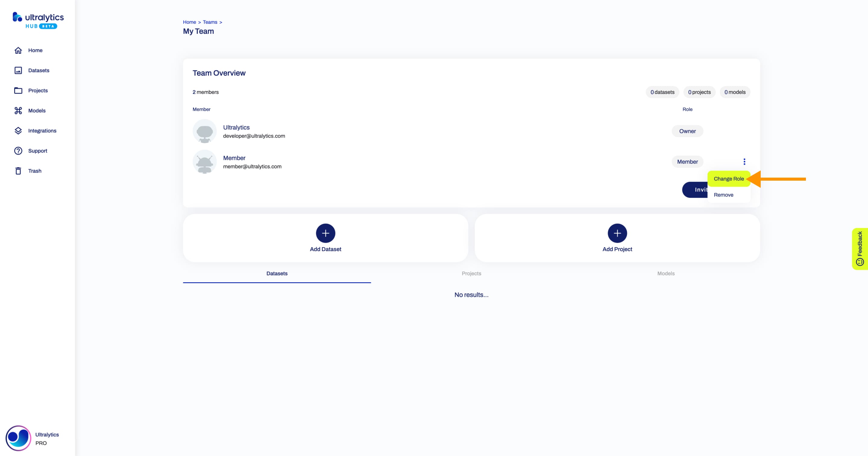Click the three-dot menu for Member

pos(744,161)
